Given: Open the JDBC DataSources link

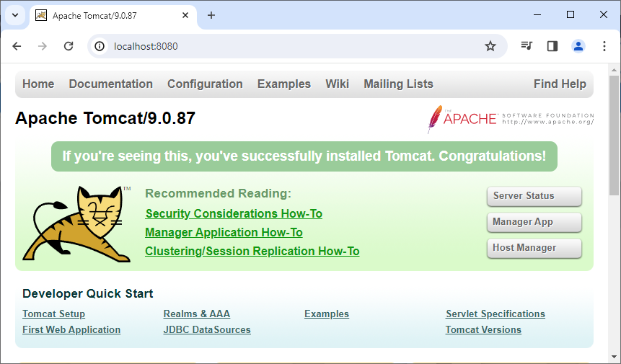Looking at the screenshot, I should (207, 329).
